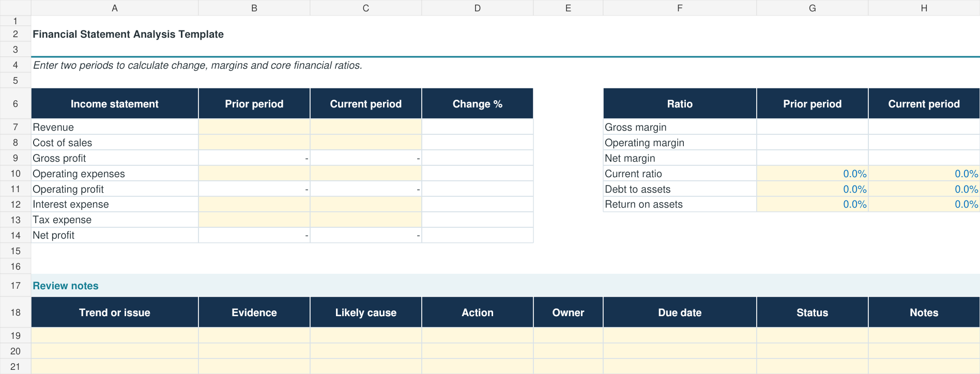Click the 'Net profit' row label
Screen dimensions: 980x374
(54, 235)
